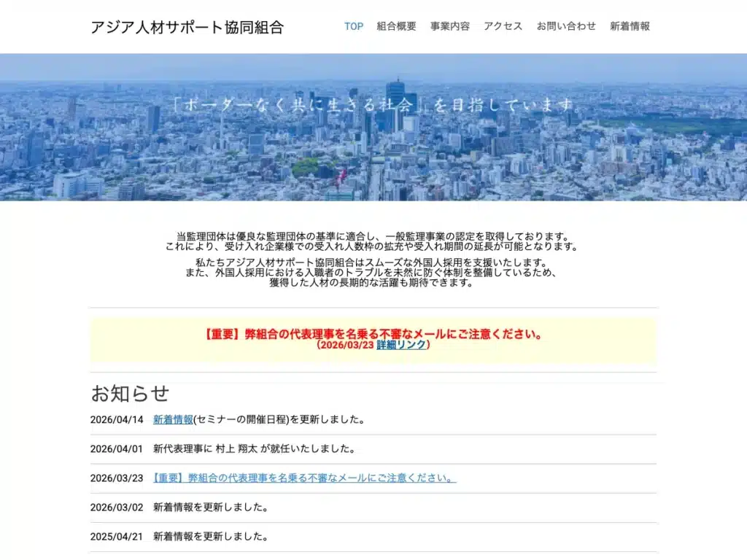This screenshot has width=747, height=560.
Task: Click the paragraph starting 当監理団体は優良な
Action: tap(373, 241)
